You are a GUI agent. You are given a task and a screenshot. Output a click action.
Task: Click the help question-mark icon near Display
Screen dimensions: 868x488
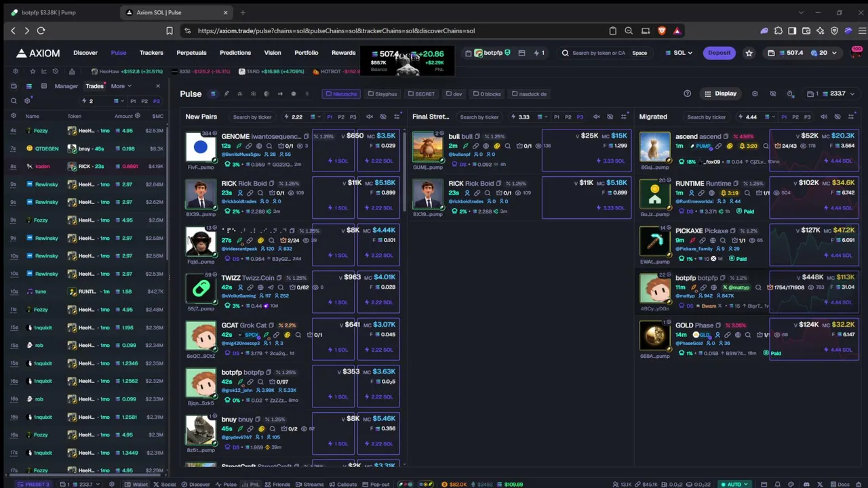pos(687,94)
